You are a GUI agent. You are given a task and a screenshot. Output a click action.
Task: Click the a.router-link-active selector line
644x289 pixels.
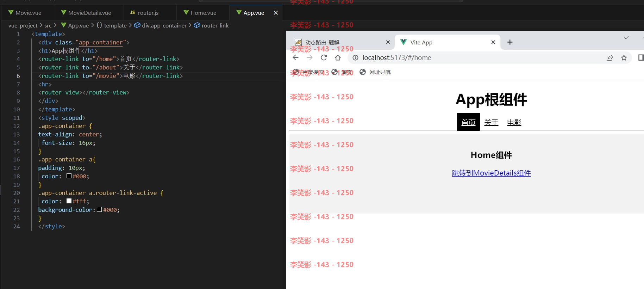pos(101,193)
